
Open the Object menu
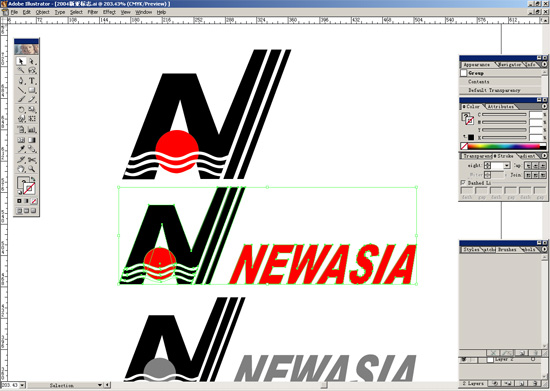[x=42, y=12]
